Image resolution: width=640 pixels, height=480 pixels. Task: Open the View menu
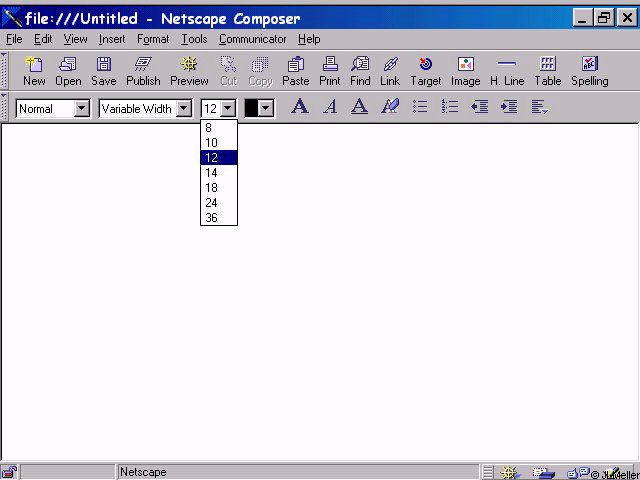[75, 39]
